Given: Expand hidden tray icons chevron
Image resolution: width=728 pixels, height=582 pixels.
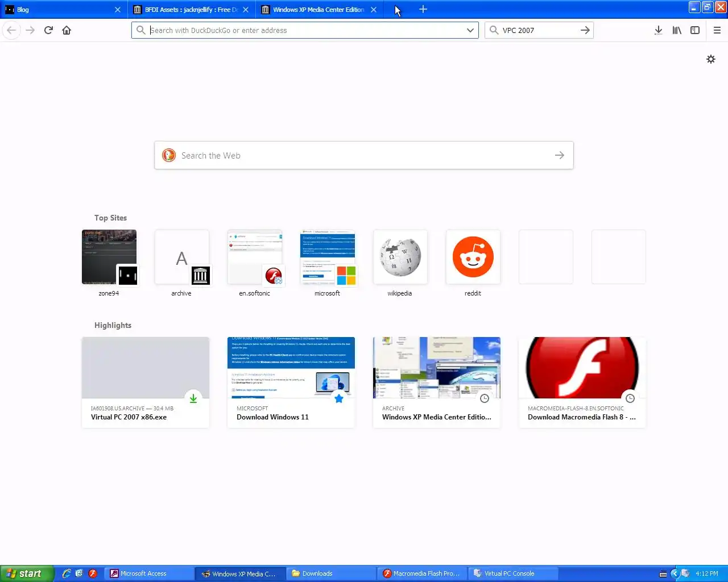Looking at the screenshot, I should click(675, 573).
